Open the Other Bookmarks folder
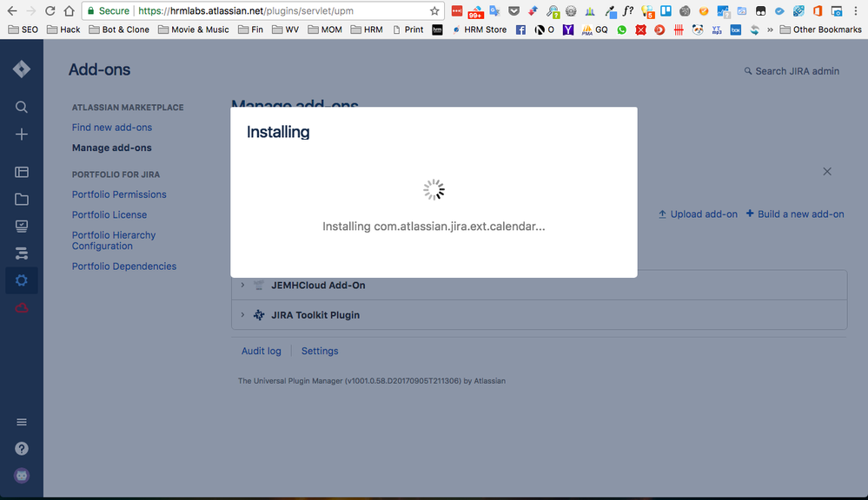868x500 pixels. (x=820, y=30)
